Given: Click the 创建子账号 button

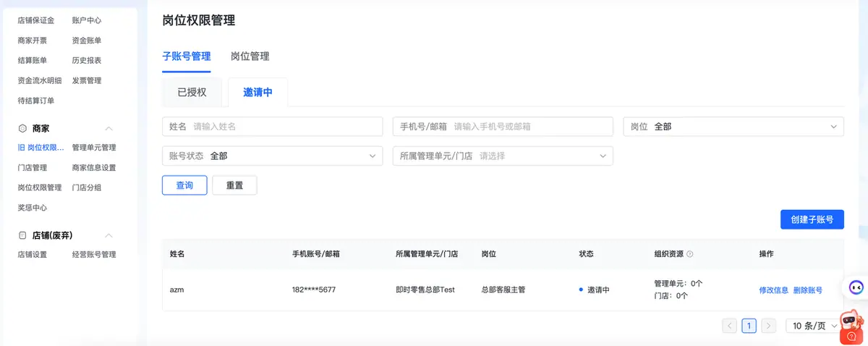Looking at the screenshot, I should pos(812,220).
